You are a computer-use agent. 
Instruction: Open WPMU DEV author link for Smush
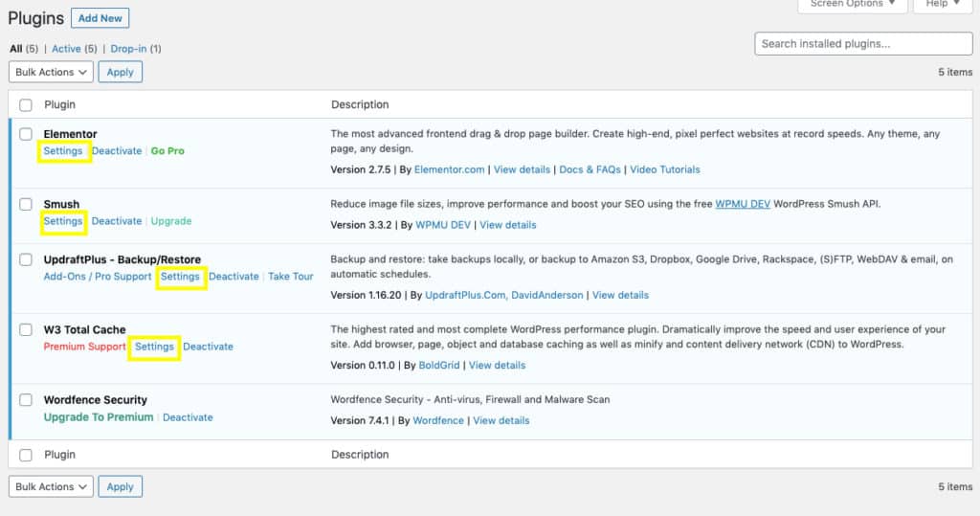443,225
